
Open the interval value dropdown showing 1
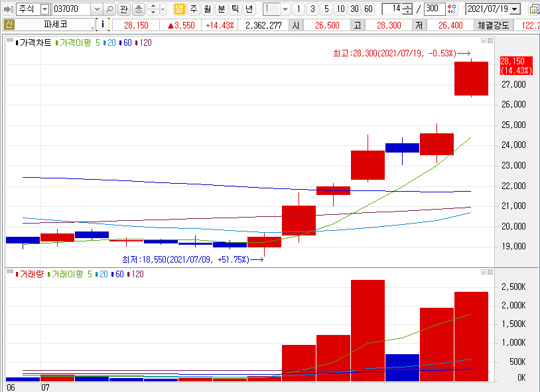click(285, 9)
